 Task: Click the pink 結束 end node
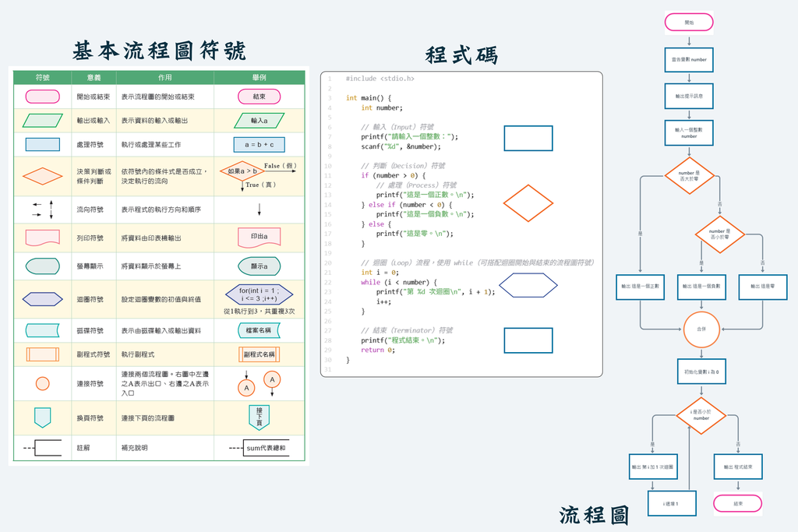pos(737,503)
